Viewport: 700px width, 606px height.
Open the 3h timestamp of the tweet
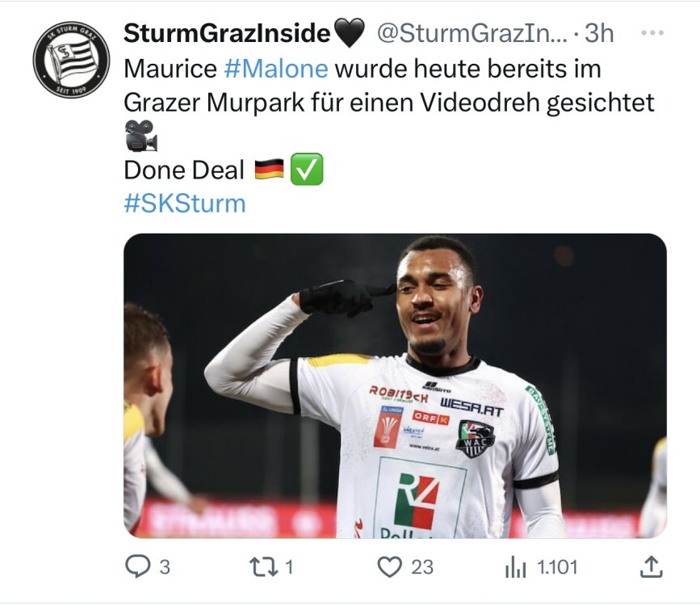pyautogui.click(x=599, y=33)
